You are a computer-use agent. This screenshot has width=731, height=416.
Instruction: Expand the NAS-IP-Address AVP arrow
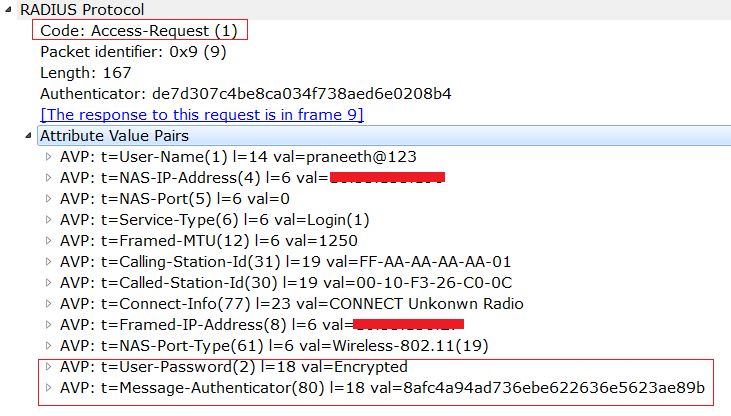(47, 178)
